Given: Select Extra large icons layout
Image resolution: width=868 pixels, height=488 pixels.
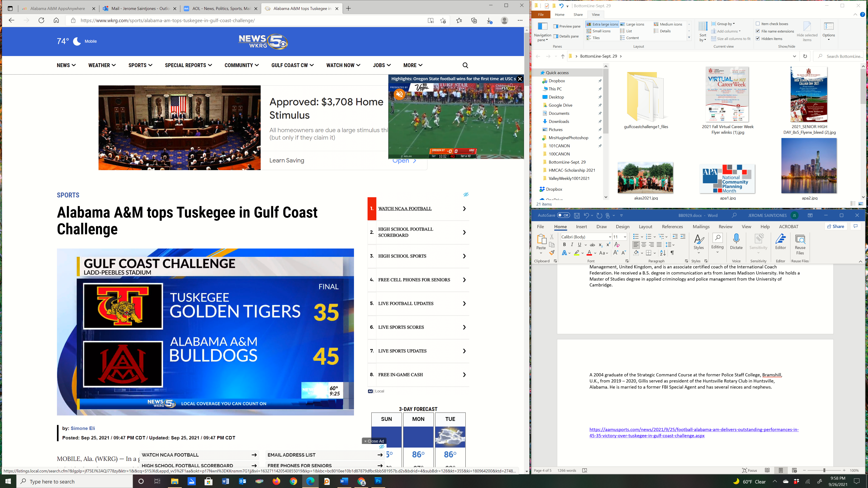Looking at the screenshot, I should coord(602,24).
